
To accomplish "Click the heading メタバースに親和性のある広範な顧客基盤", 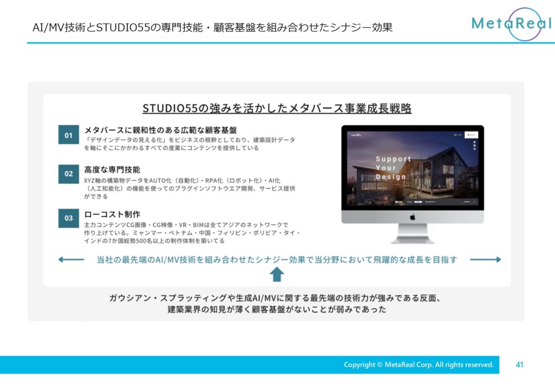I will 160,130.
